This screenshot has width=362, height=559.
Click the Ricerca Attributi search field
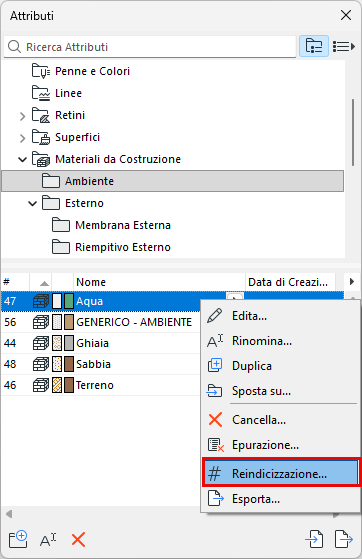[150, 47]
